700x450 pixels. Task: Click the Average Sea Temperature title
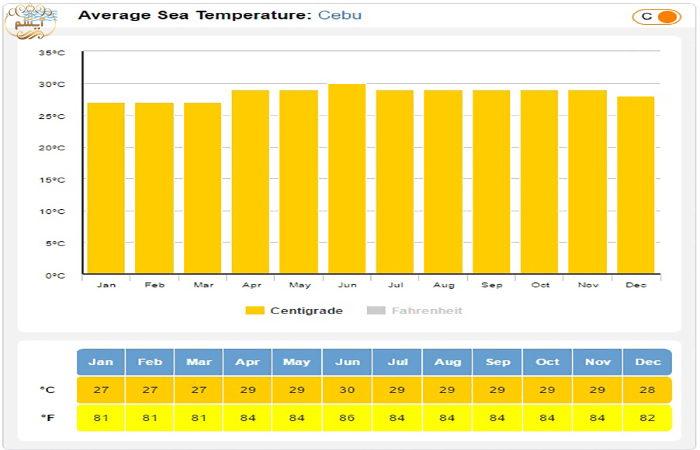coord(195,15)
